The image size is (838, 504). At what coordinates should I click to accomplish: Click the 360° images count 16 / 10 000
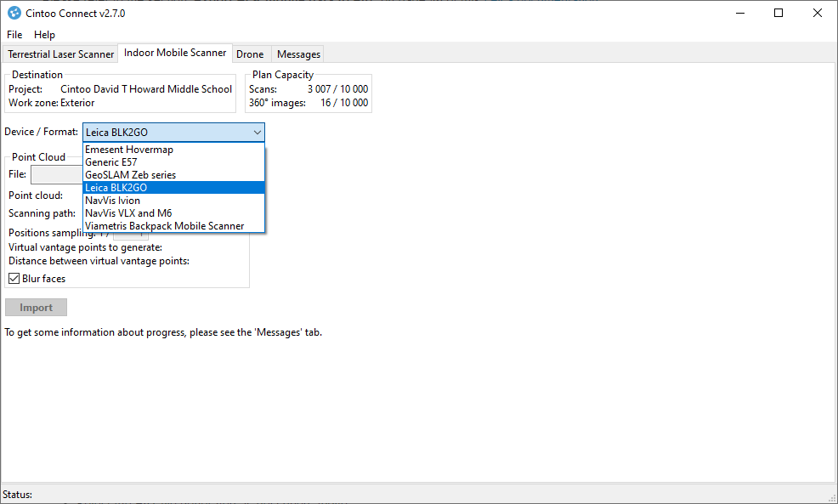pos(344,103)
